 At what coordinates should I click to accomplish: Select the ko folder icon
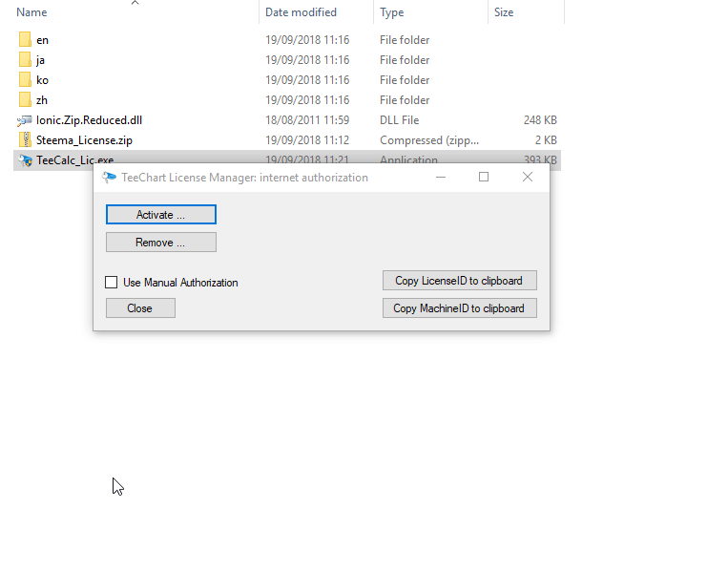25,80
